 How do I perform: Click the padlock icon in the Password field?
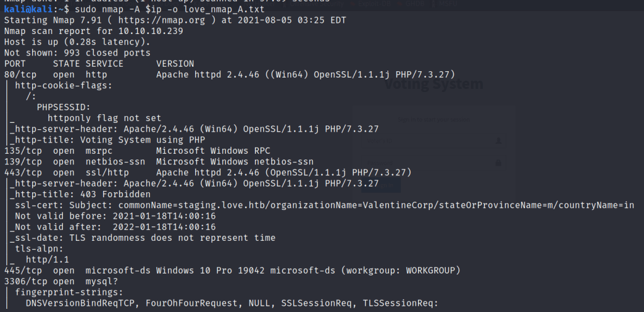pyautogui.click(x=499, y=163)
